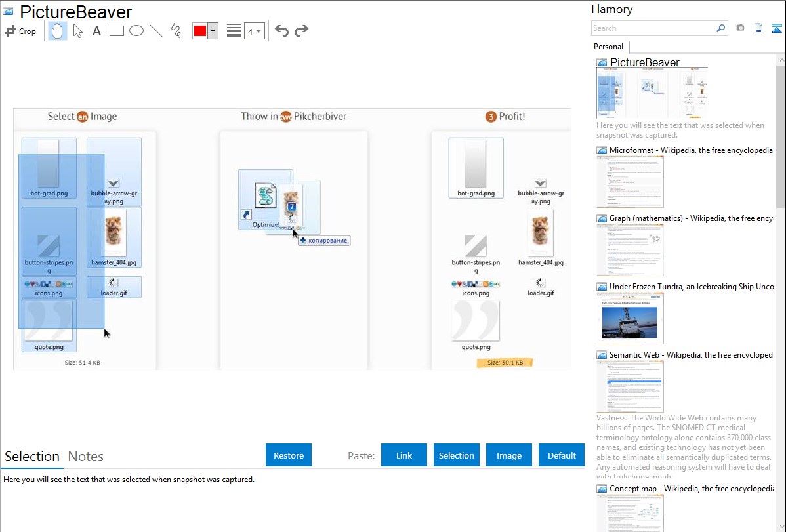The image size is (786, 532).
Task: Click the document icon beside the camera
Action: (x=758, y=28)
